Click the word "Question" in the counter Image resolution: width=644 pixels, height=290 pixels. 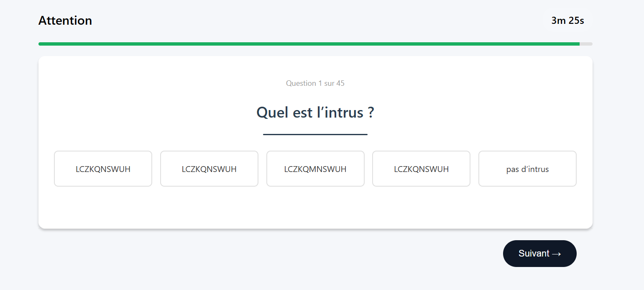pyautogui.click(x=301, y=83)
